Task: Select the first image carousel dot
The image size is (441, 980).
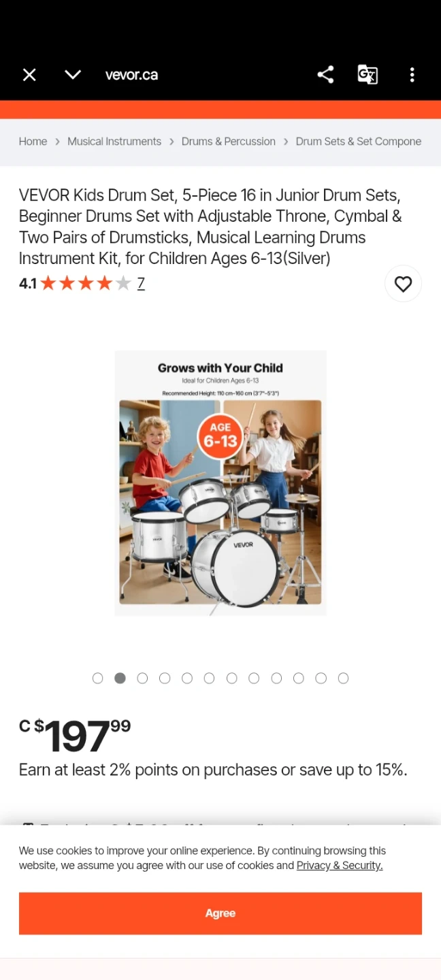Action: pos(98,678)
